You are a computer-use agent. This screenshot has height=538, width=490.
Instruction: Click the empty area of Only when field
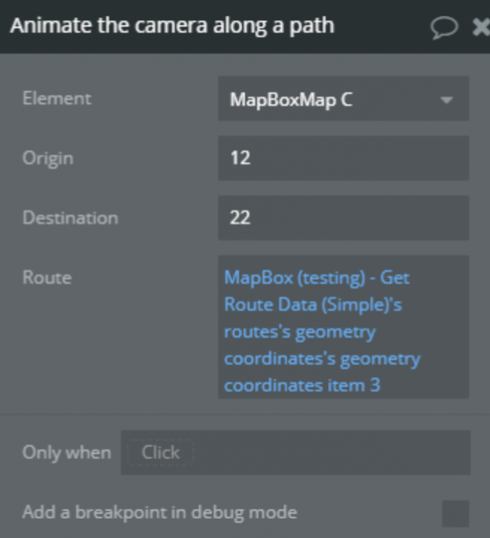click(331, 452)
